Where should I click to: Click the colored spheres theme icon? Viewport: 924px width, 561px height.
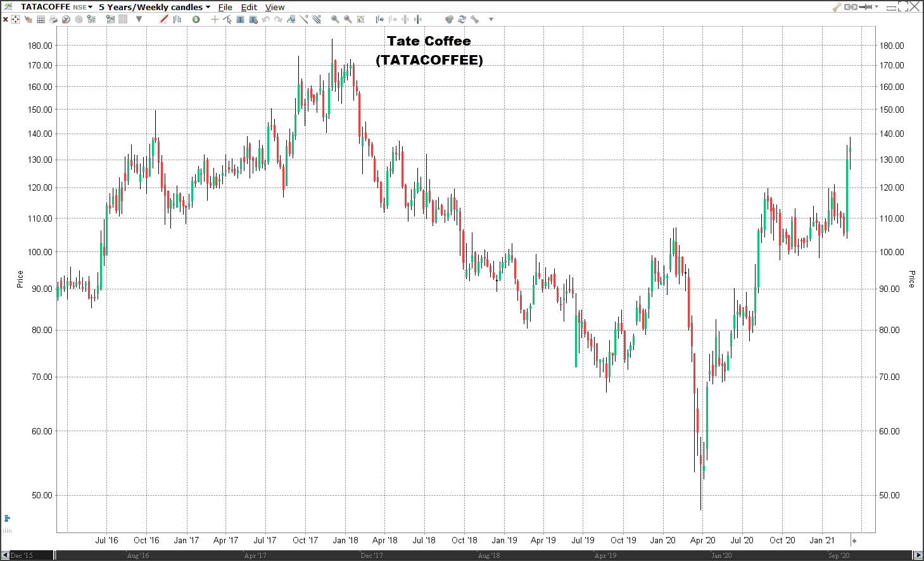pyautogui.click(x=449, y=19)
